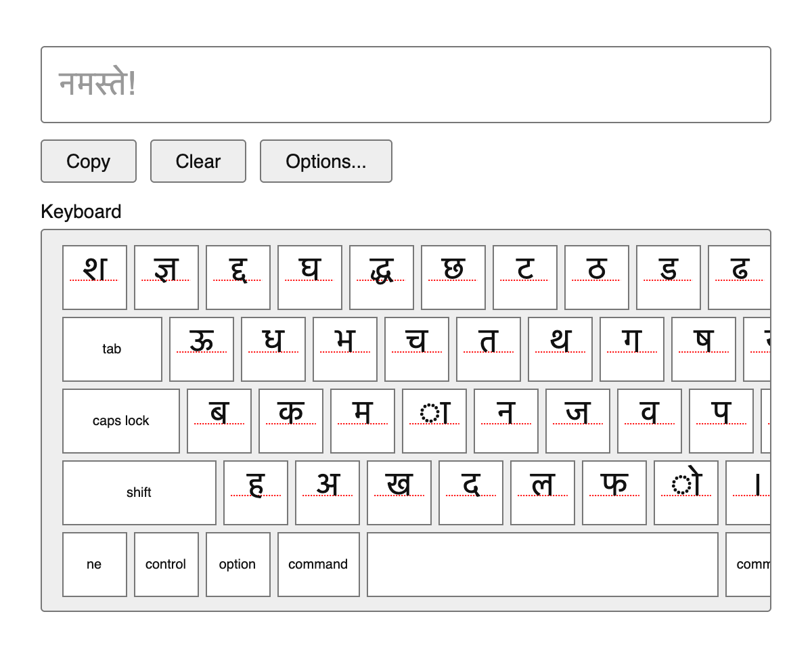The width and height of the screenshot is (812, 658).
Task: Tap the क key
Action: pos(291,421)
